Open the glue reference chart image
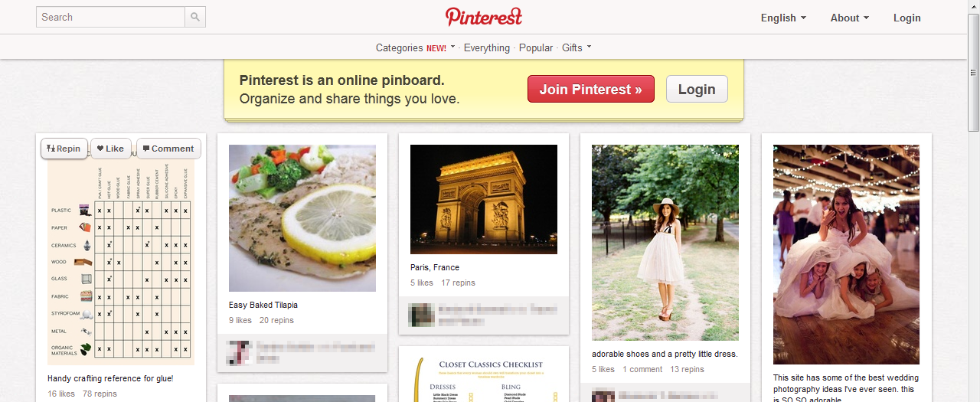The height and width of the screenshot is (402, 980). 121,255
